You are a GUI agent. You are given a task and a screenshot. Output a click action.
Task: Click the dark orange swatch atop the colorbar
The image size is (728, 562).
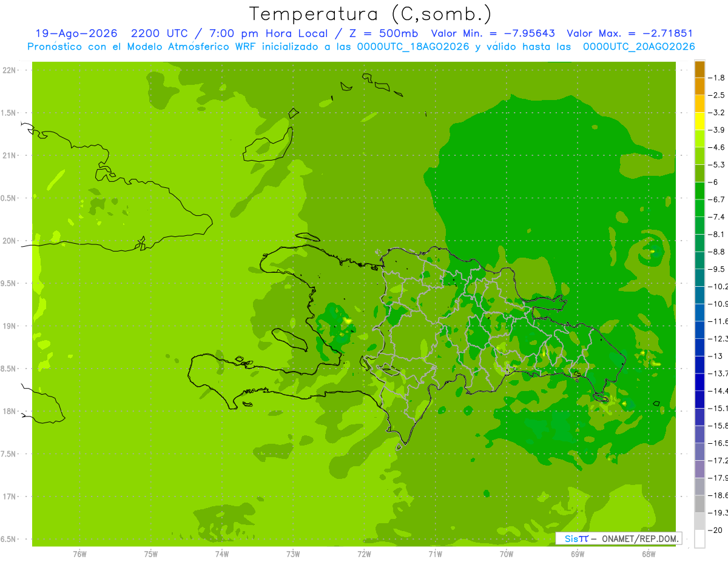coord(699,69)
